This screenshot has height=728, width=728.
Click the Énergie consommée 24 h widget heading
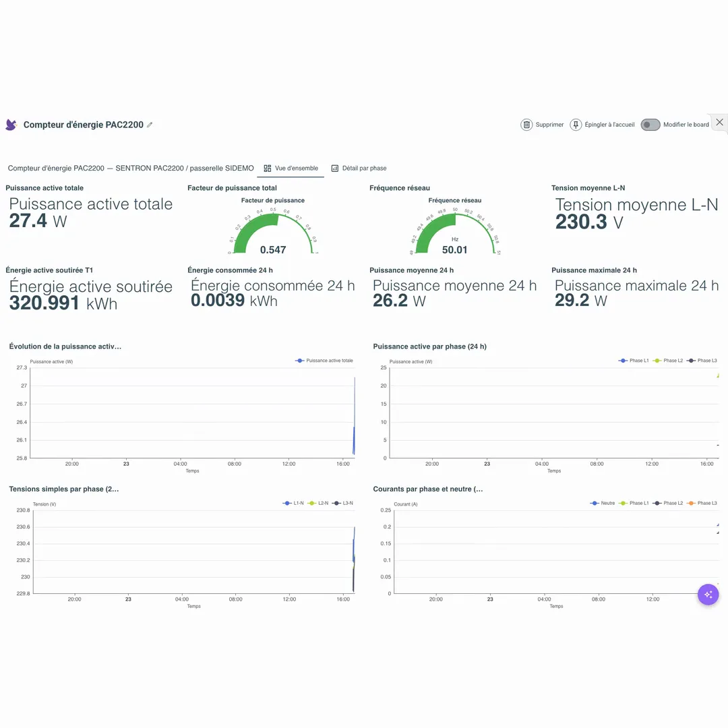click(x=231, y=270)
